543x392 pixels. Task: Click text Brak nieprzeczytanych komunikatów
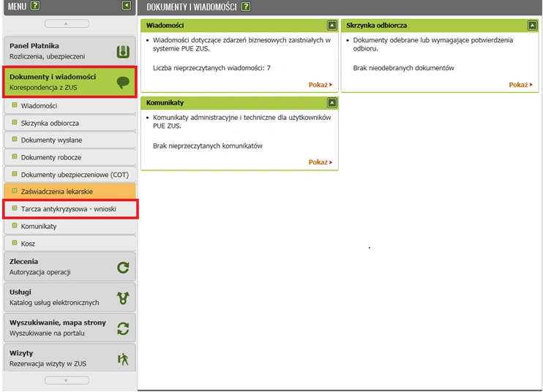(x=208, y=146)
